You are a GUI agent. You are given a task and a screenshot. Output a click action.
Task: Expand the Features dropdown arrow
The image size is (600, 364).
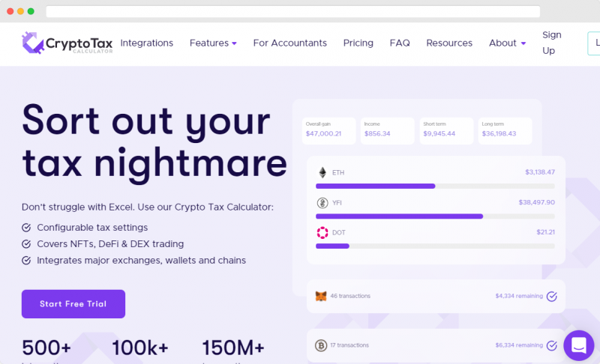point(234,43)
